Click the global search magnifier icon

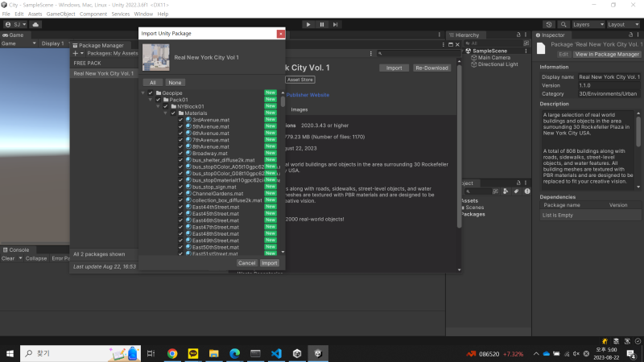(x=563, y=25)
